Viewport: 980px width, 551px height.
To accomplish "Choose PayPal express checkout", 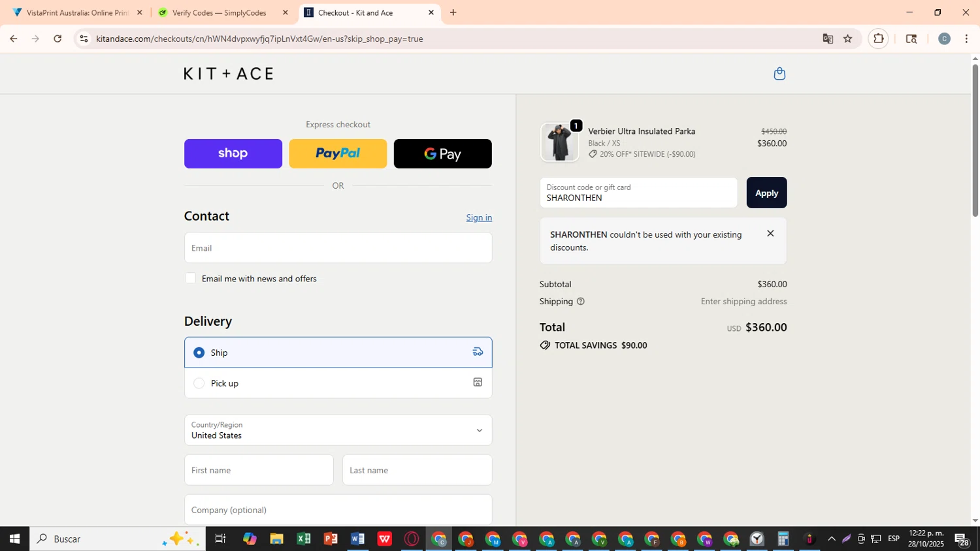I will coord(338,153).
